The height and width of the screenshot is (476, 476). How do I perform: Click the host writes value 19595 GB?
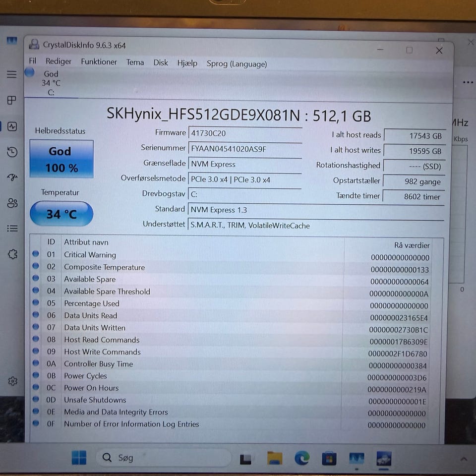[415, 151]
